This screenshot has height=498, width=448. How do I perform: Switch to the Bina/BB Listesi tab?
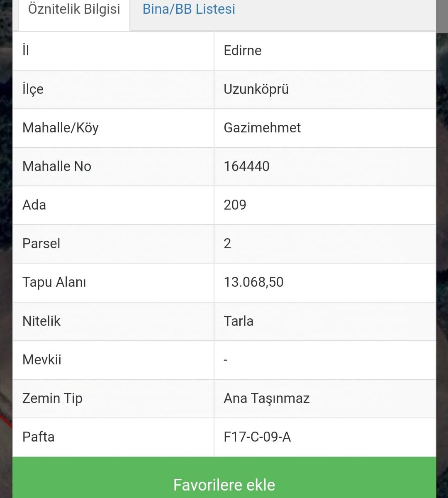(189, 9)
